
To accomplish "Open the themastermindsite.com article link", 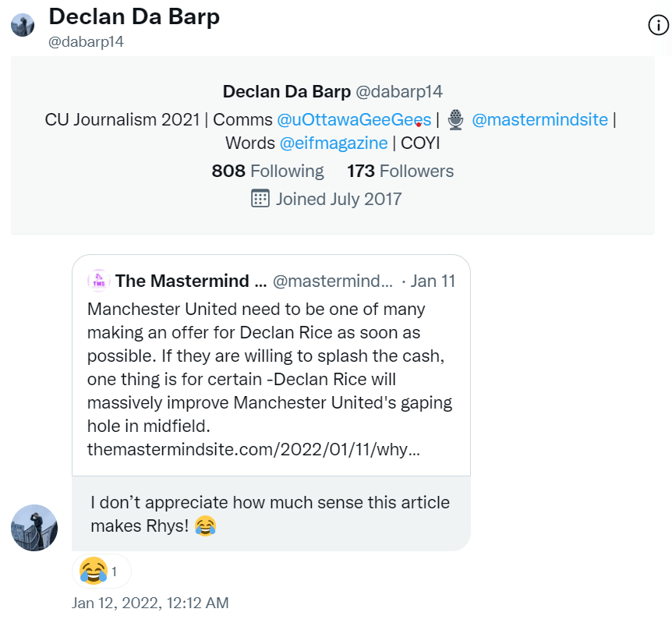I will click(x=254, y=450).
